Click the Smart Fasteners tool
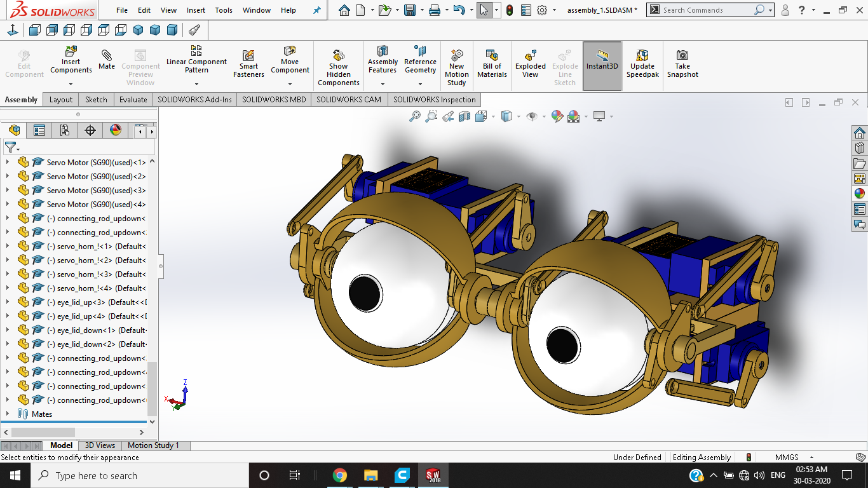 [248, 60]
